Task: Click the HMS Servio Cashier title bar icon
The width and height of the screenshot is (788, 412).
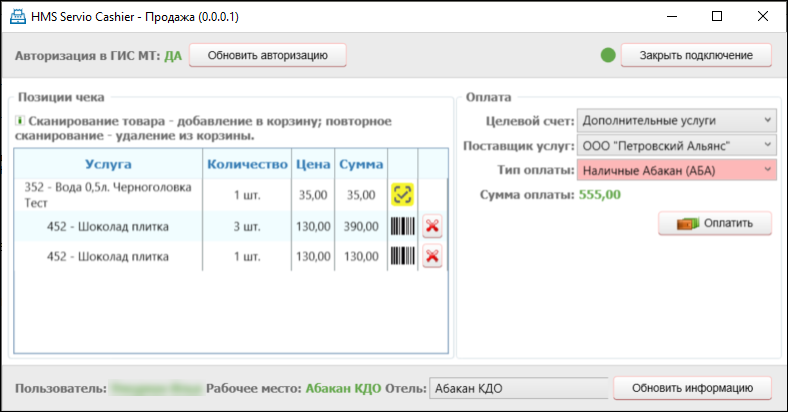Action: point(17,17)
